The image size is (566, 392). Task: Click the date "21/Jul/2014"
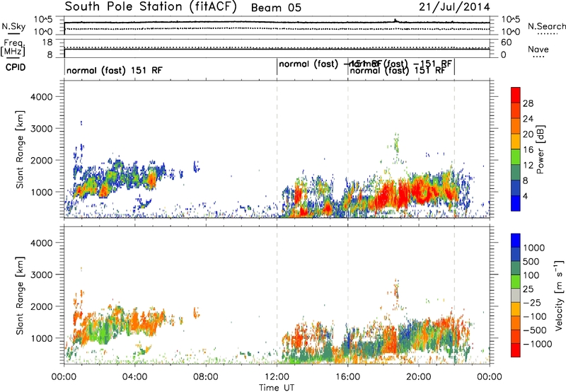[x=454, y=7]
